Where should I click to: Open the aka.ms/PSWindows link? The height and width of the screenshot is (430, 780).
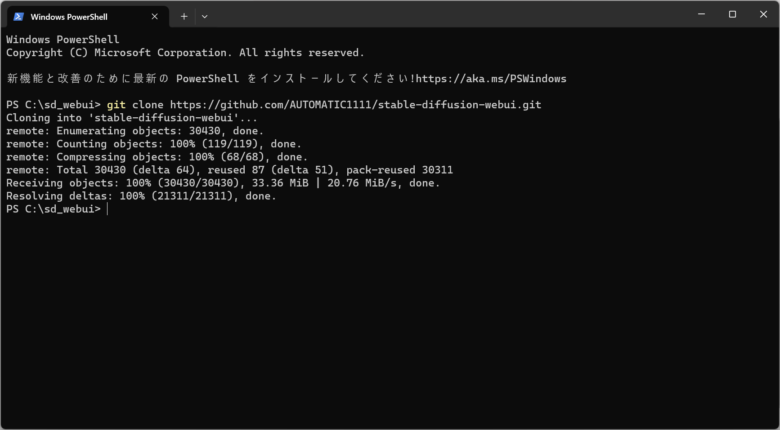point(491,79)
